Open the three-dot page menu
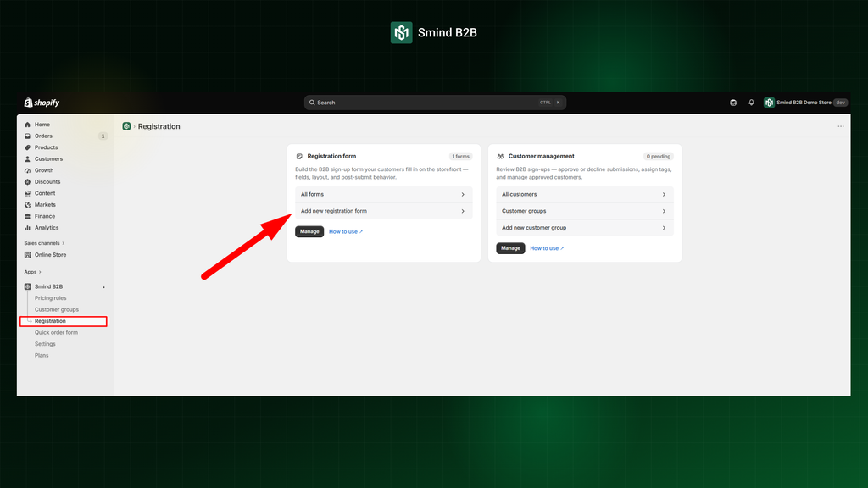The height and width of the screenshot is (488, 868). [840, 127]
